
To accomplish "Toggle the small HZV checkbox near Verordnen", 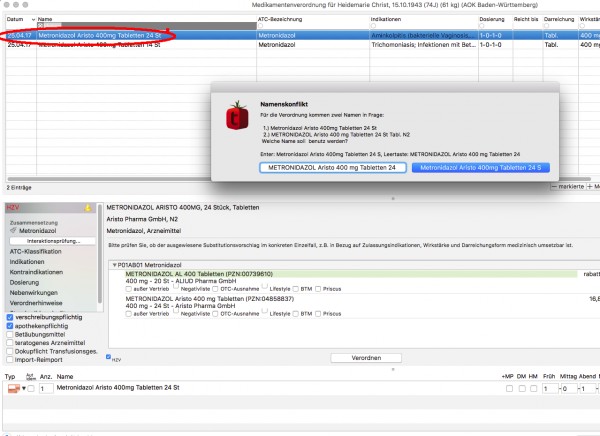I will 108,357.
